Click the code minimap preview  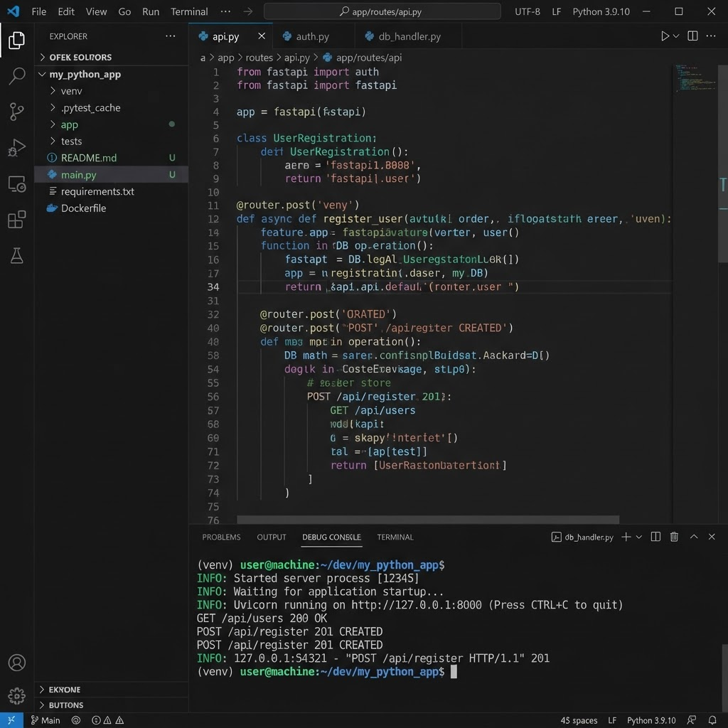[x=695, y=78]
